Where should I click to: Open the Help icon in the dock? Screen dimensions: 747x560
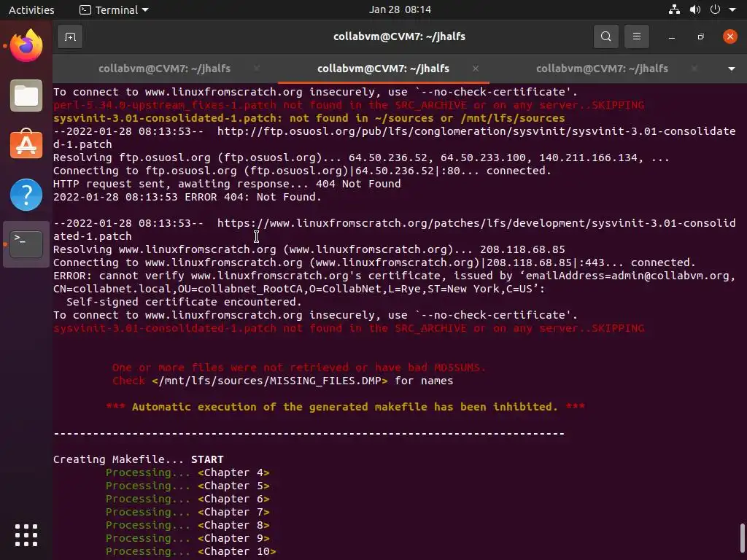(26, 194)
